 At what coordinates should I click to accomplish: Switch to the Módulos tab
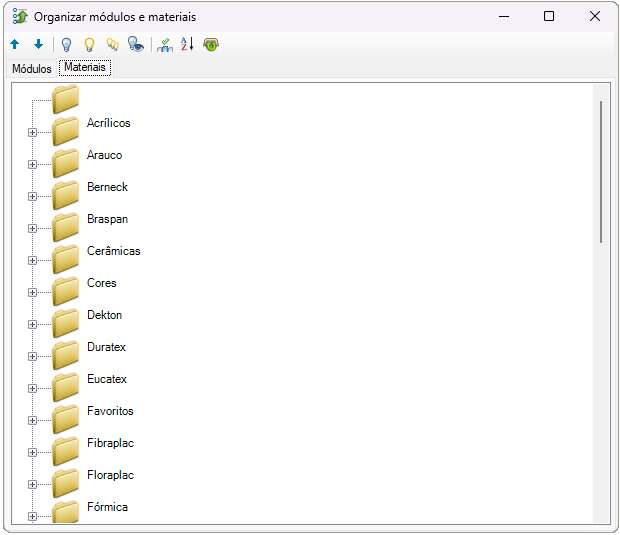tap(32, 69)
